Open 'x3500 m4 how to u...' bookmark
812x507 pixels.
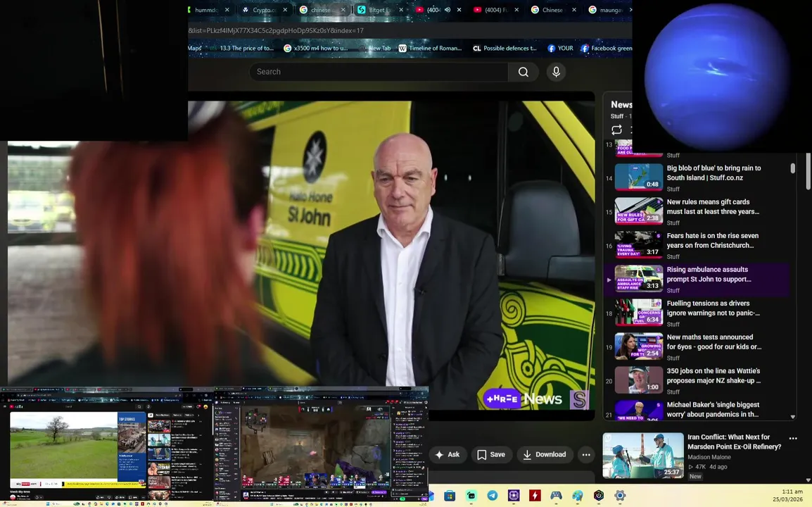[315, 48]
